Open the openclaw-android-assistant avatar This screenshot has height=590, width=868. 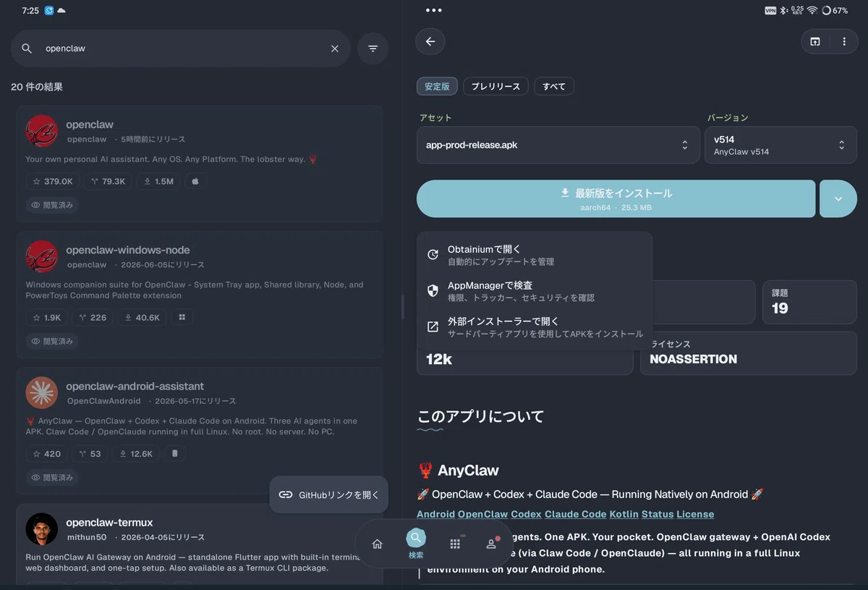click(x=41, y=392)
